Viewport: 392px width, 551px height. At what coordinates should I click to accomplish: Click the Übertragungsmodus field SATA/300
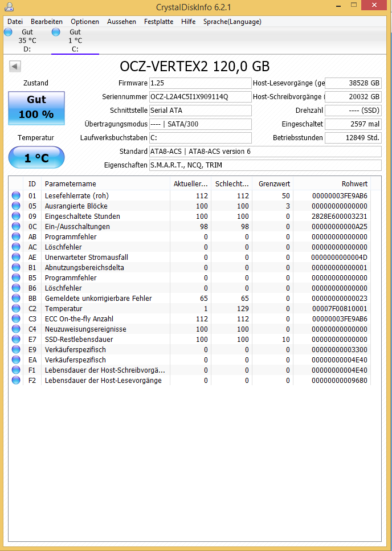click(x=200, y=124)
